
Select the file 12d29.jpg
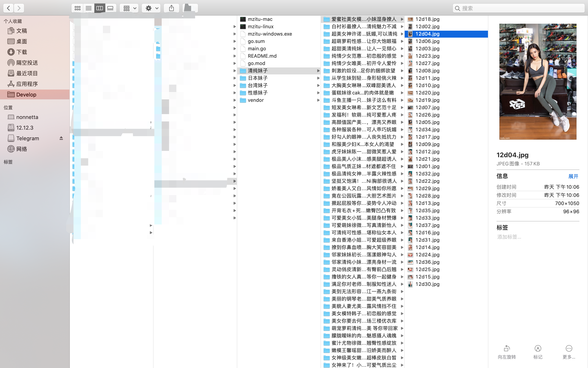(x=446, y=188)
